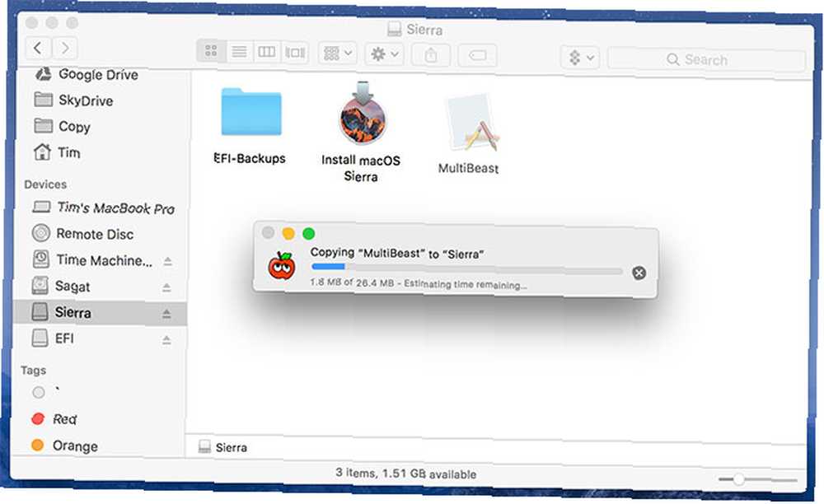The image size is (824, 504).
Task: Click the "3 items, 1.51 GB available" status
Action: 405,474
